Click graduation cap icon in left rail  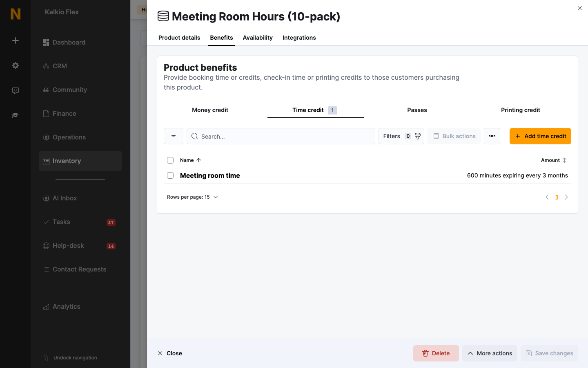16,115
